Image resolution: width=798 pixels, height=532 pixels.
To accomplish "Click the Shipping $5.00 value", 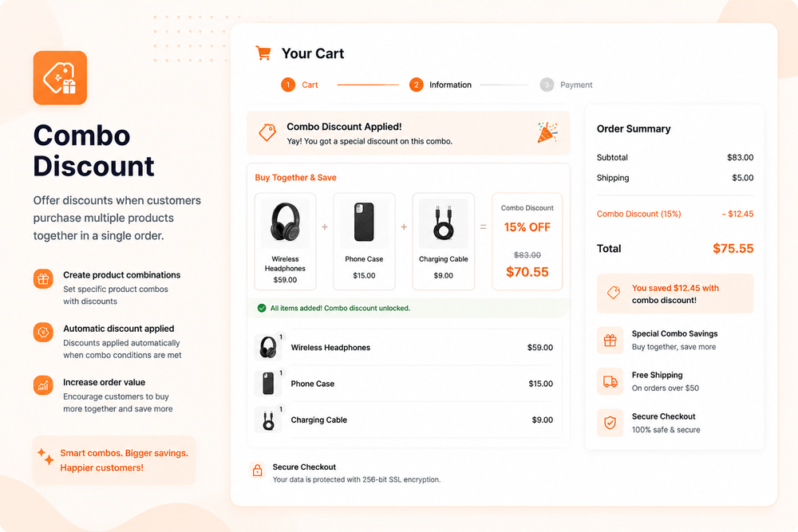I will (x=743, y=178).
